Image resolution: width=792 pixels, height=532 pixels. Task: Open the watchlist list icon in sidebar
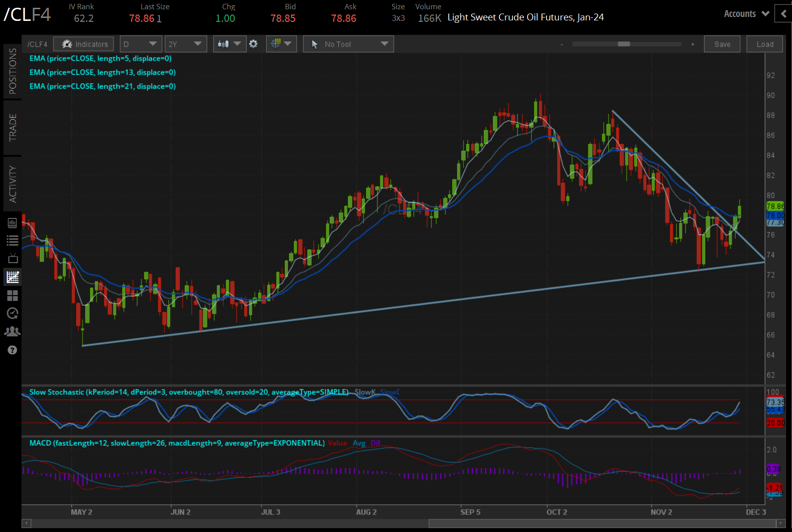pyautogui.click(x=13, y=240)
